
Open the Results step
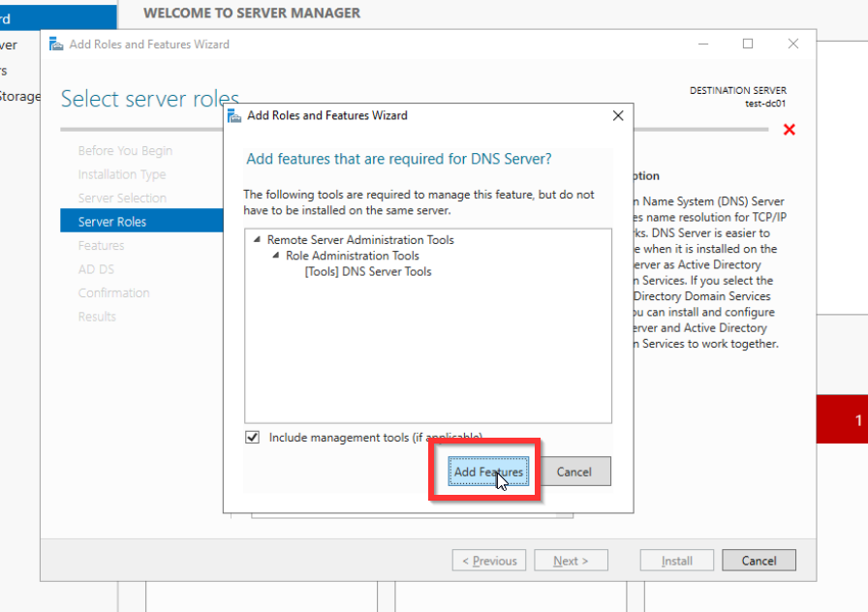click(x=97, y=317)
